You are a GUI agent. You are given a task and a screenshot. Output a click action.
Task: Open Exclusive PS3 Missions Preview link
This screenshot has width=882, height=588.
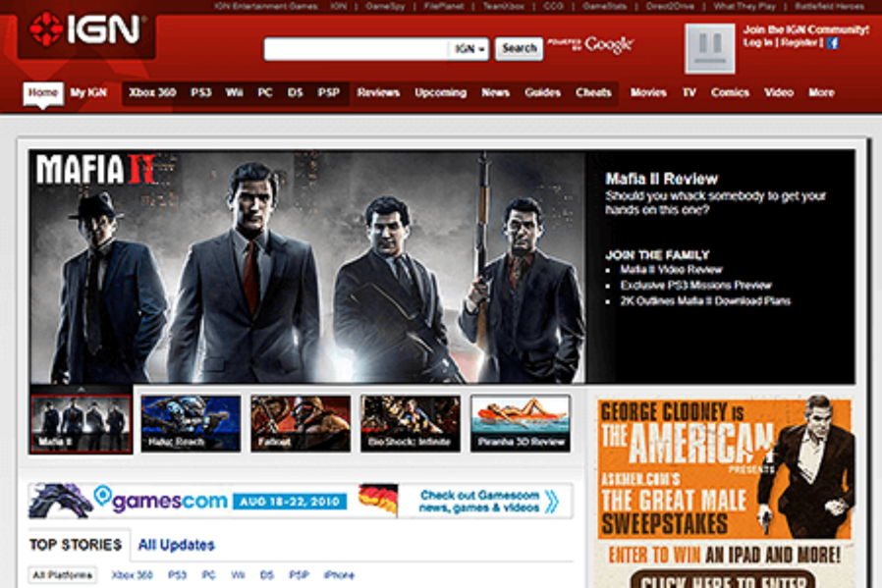pos(695,285)
